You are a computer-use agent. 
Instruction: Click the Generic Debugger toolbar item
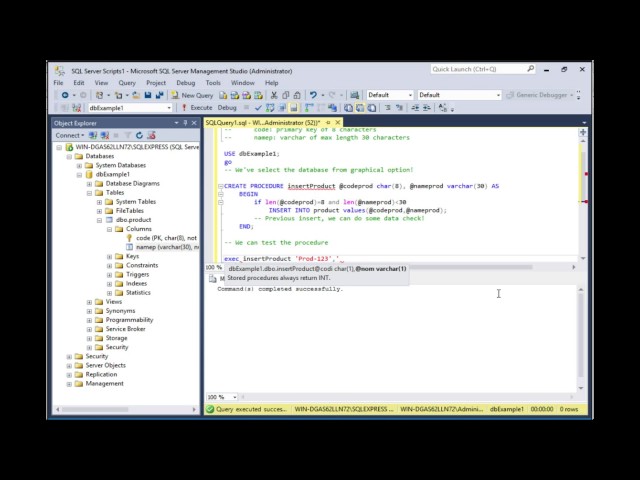[x=538, y=95]
